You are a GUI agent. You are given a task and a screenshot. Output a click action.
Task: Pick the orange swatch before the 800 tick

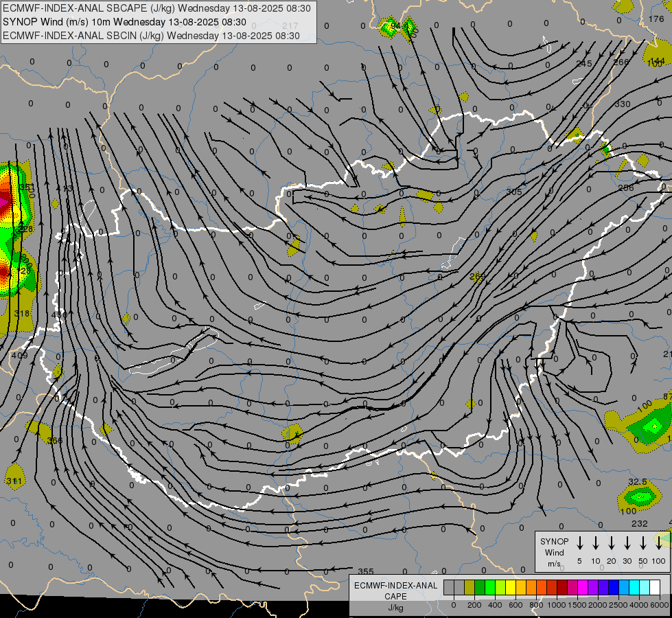click(x=531, y=587)
